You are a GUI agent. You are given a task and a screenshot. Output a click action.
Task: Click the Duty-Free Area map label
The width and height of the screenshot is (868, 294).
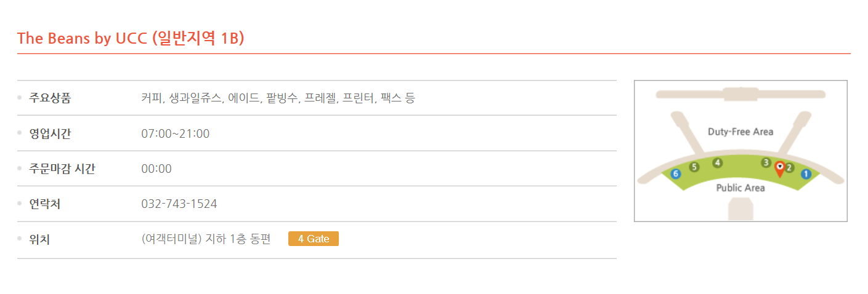[740, 132]
